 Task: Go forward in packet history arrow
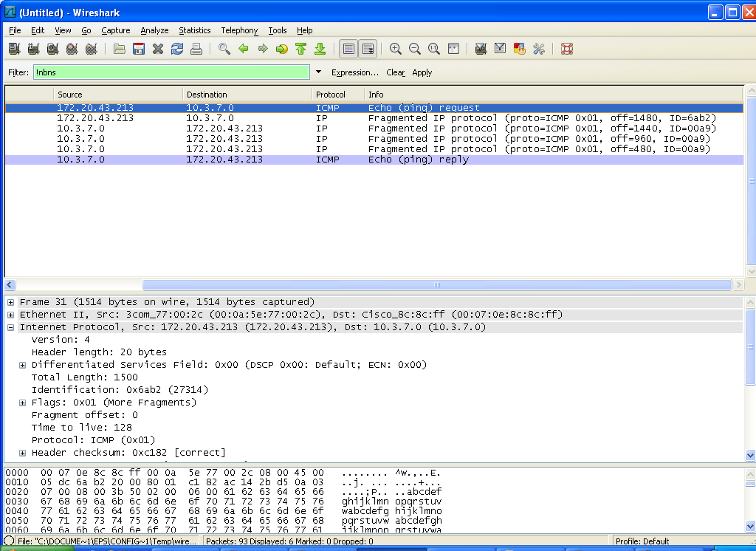click(263, 49)
